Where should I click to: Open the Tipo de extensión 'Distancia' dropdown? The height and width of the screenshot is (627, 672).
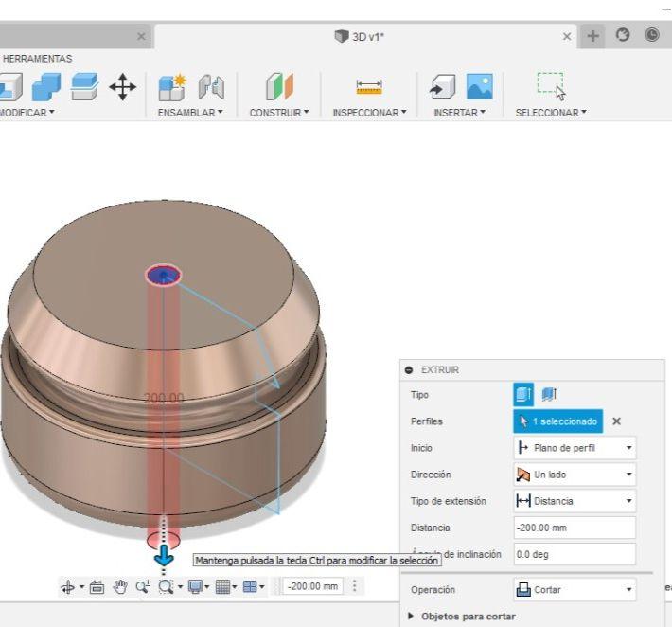(575, 501)
